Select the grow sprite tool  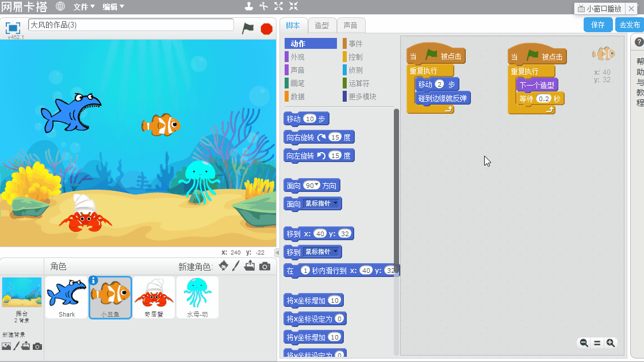278,6
